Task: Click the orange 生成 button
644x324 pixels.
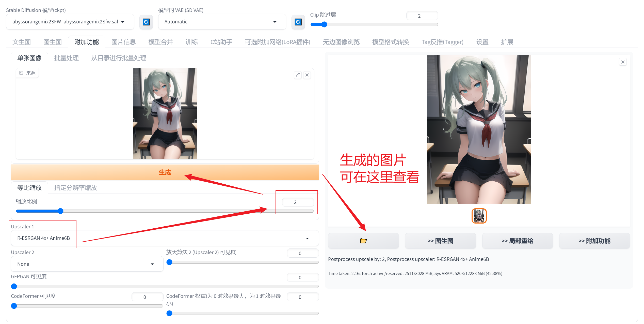Action: point(165,172)
